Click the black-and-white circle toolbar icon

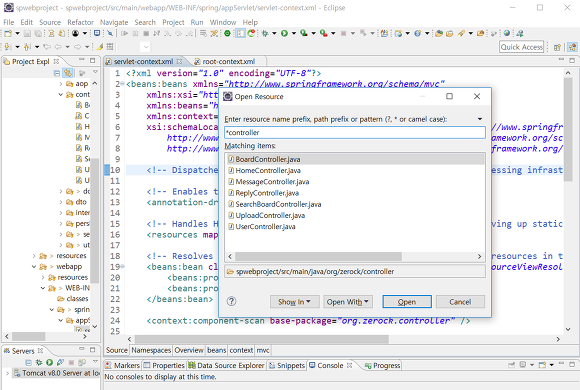point(75,33)
